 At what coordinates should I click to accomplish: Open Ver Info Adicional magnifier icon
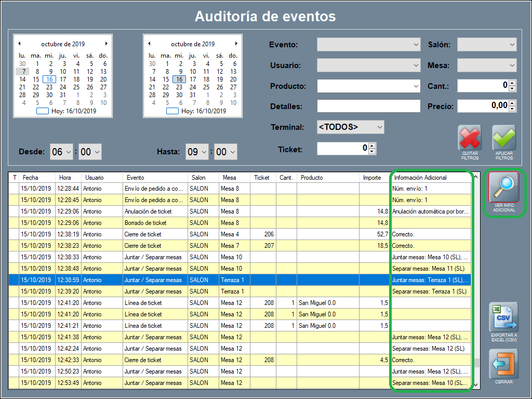504,189
